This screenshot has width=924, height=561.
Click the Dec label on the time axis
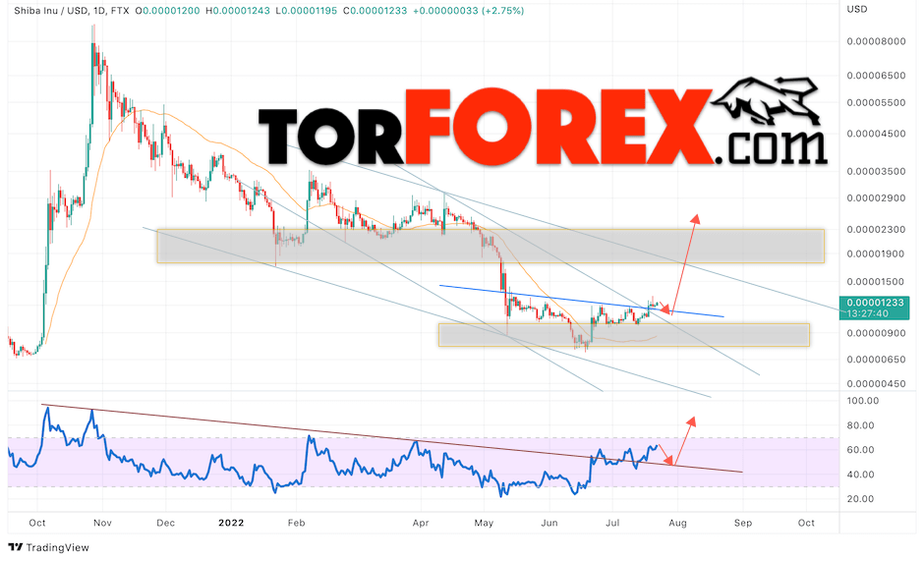coord(166,523)
